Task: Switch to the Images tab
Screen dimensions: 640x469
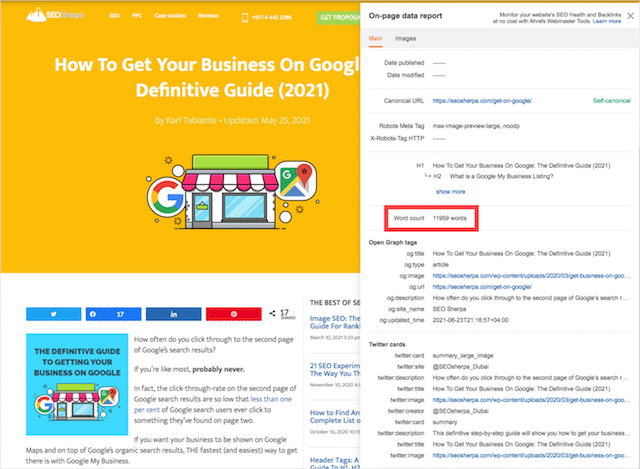Action: coord(405,38)
